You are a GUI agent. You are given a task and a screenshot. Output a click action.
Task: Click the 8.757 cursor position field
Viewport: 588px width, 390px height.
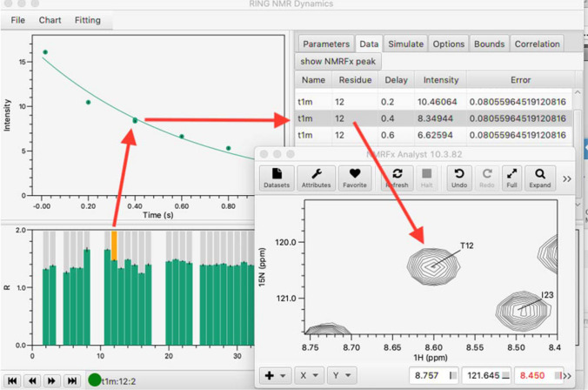click(429, 375)
